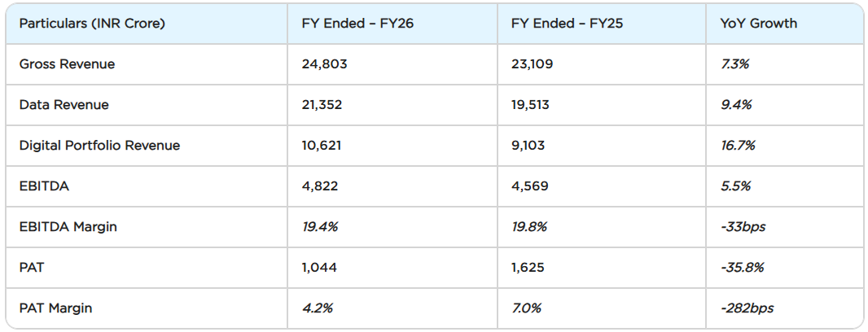Image resolution: width=868 pixels, height=332 pixels.
Task: Click the Particulars (INR Crore) column header
Action: coord(92,24)
